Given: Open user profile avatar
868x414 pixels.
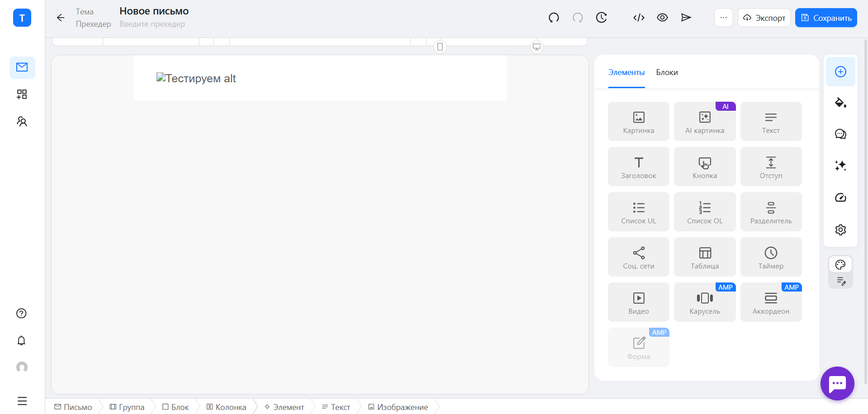Looking at the screenshot, I should coord(22,367).
